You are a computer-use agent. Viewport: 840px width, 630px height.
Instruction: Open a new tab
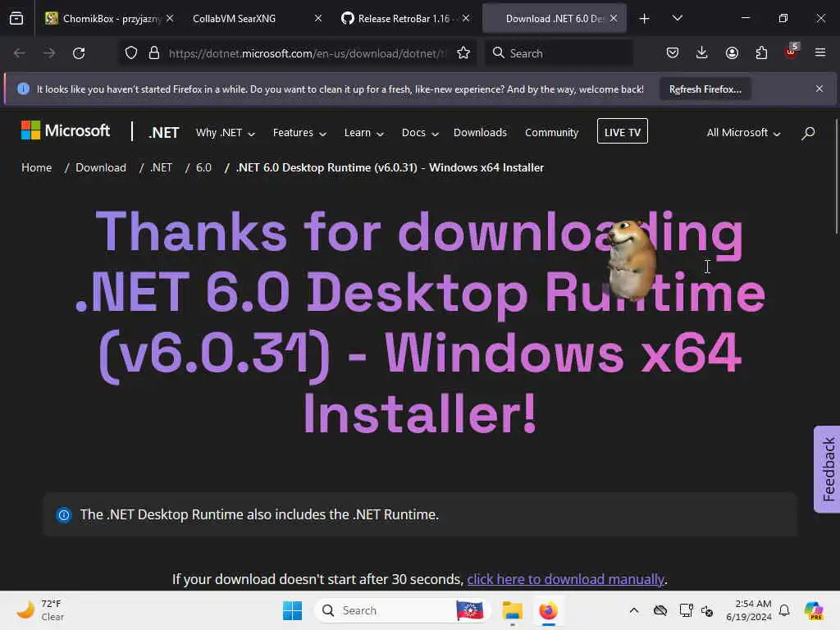[645, 19]
